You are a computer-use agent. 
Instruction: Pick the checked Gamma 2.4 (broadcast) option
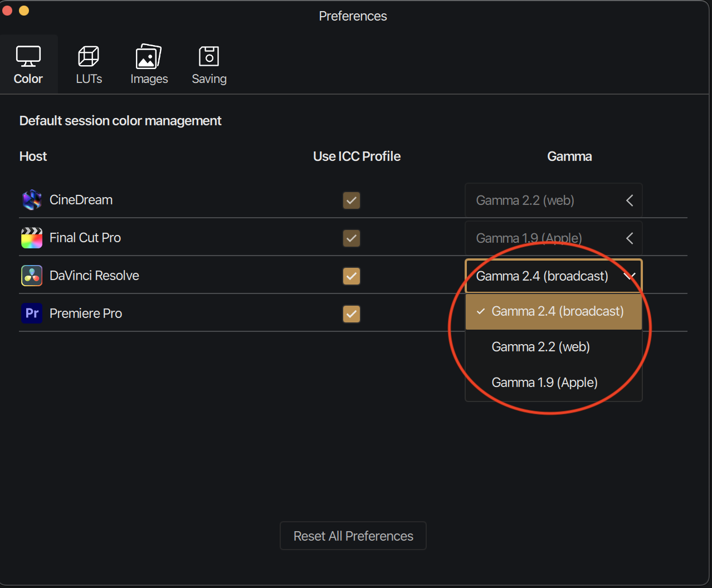557,311
